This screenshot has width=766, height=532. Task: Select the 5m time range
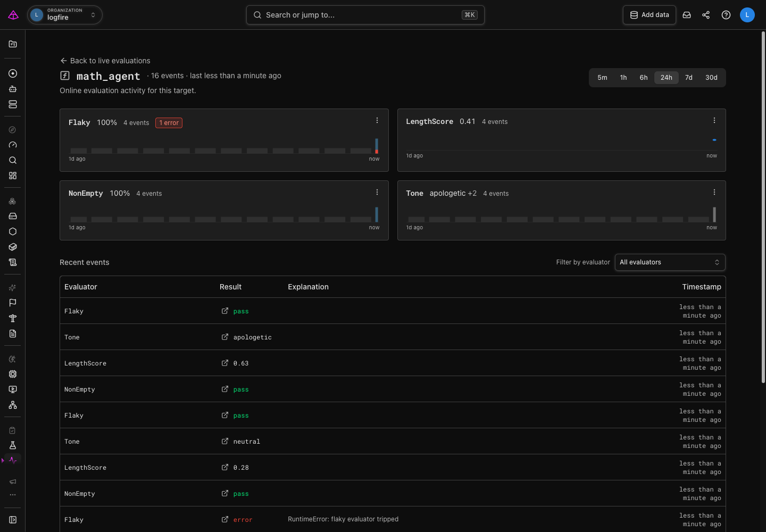coord(602,78)
